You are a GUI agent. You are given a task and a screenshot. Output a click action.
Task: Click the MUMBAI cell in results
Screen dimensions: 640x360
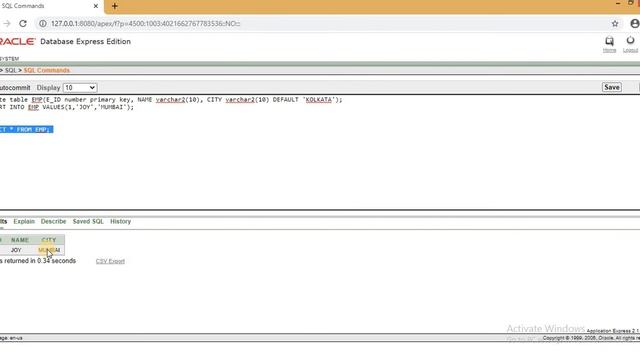click(x=49, y=250)
